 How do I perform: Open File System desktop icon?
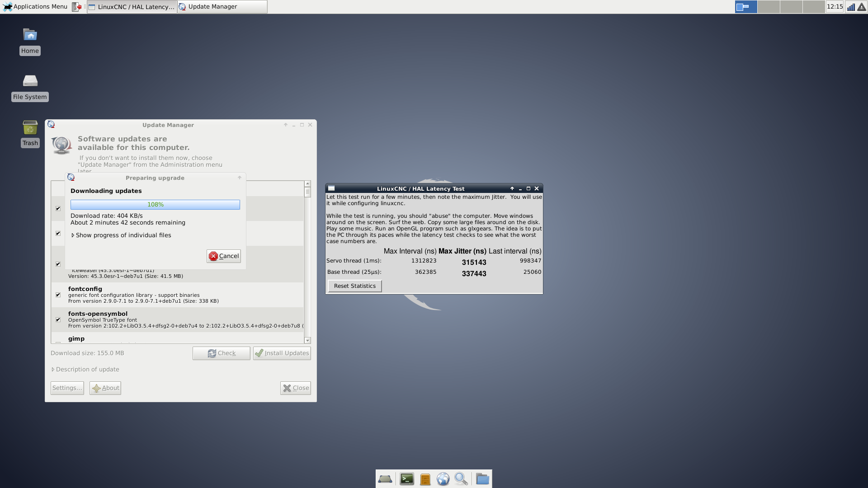click(30, 81)
